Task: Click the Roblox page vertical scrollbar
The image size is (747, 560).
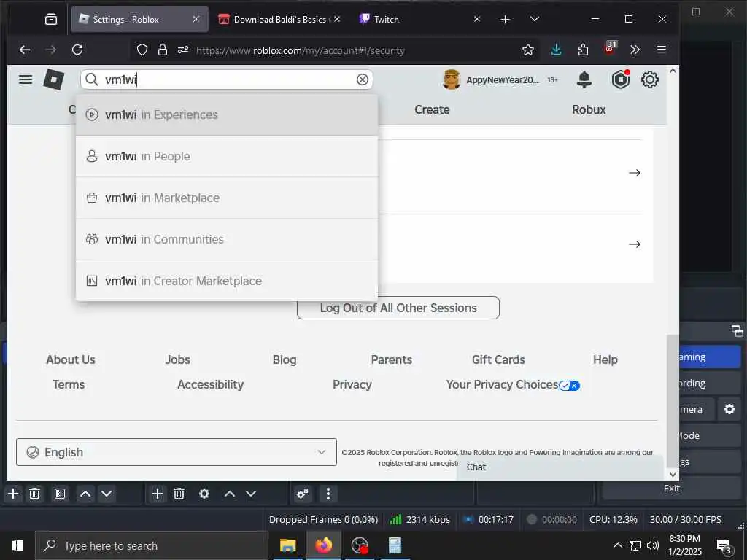Action: coord(673,400)
